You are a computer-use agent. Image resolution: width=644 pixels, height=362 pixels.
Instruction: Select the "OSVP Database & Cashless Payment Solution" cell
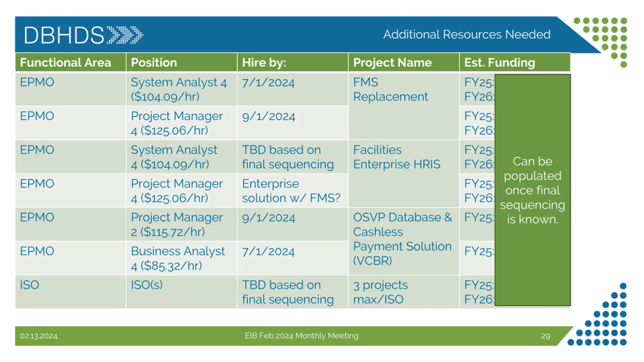(x=403, y=239)
